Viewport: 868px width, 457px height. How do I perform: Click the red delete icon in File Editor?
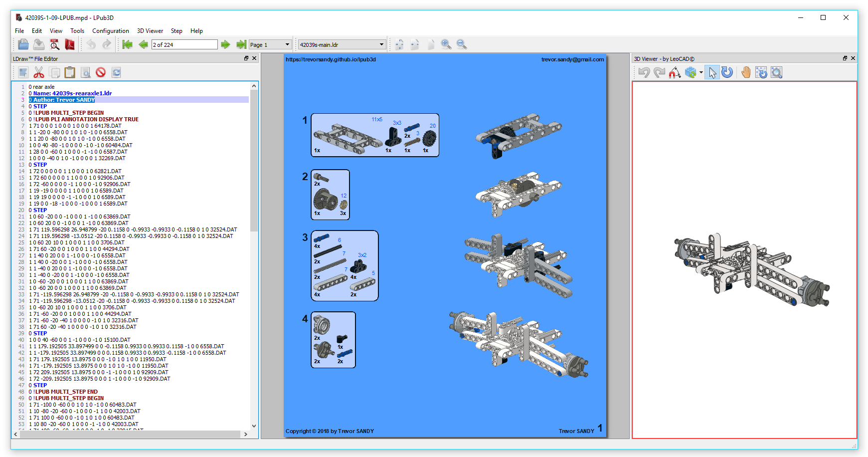pos(101,73)
